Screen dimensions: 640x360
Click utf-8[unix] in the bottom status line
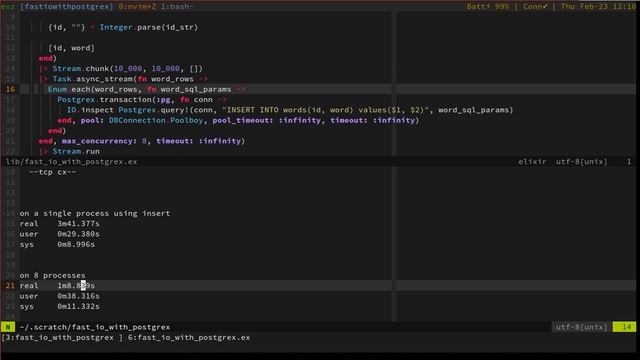coord(581,327)
